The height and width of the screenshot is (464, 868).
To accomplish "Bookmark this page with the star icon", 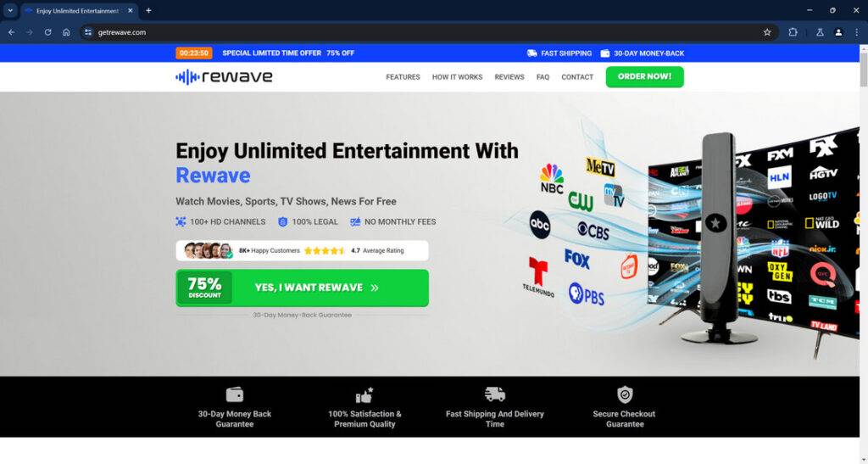I will [x=767, y=32].
